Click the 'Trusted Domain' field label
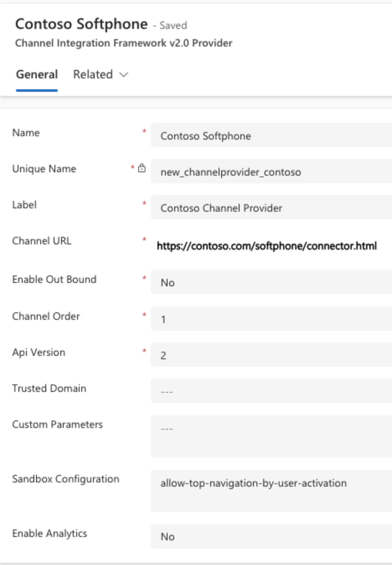 click(x=49, y=388)
